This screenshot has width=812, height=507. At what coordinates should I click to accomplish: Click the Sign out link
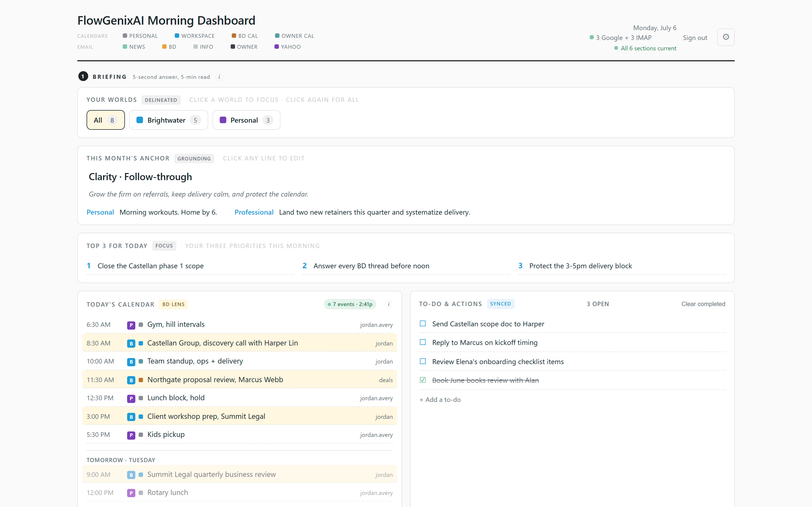[695, 38]
